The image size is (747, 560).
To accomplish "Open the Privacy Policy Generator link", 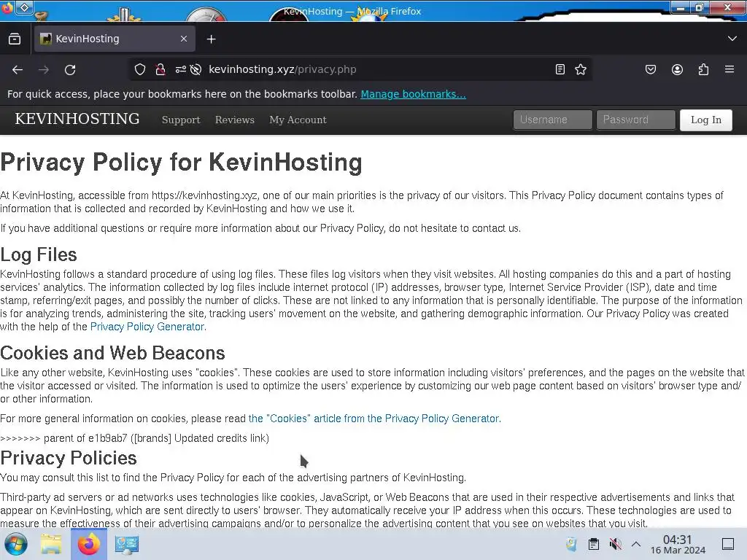I will (x=147, y=327).
